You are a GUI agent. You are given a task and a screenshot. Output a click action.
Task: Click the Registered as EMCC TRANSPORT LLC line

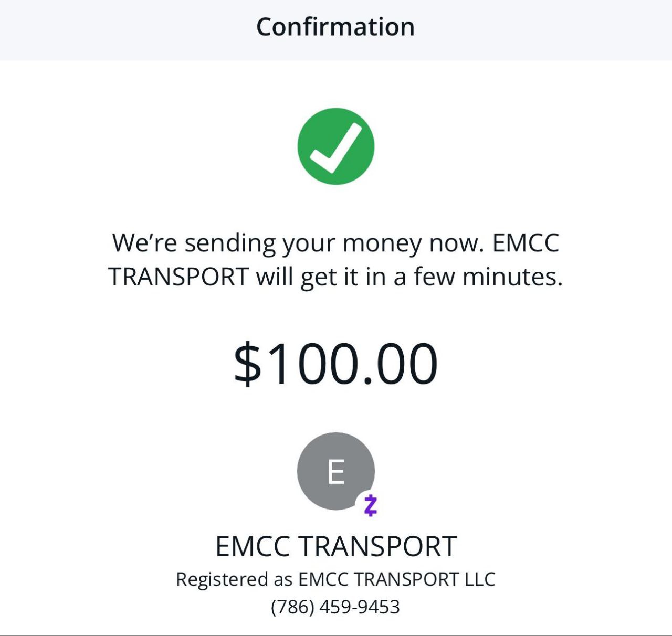click(x=335, y=579)
